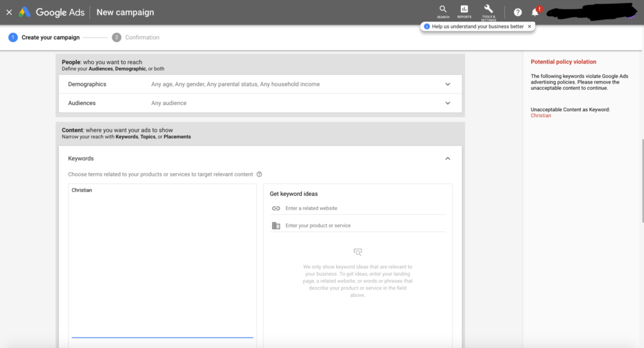Select step 1 Create your campaign

click(x=44, y=37)
